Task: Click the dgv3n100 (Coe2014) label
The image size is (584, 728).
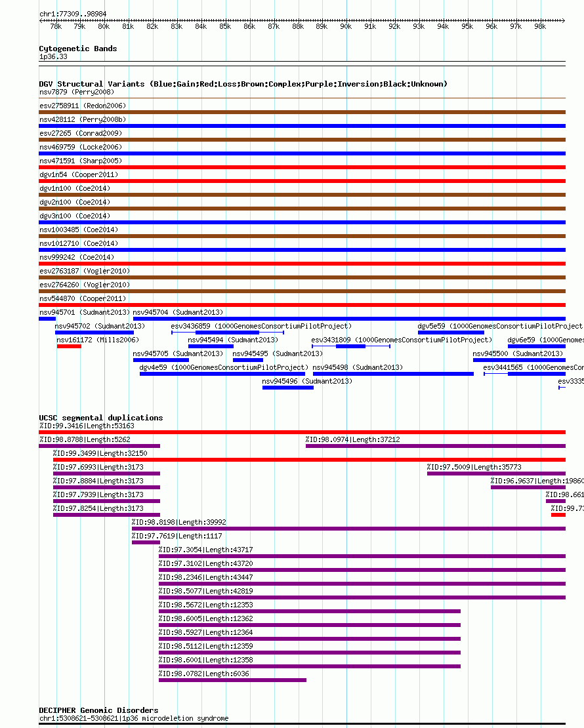Action: pos(75,216)
